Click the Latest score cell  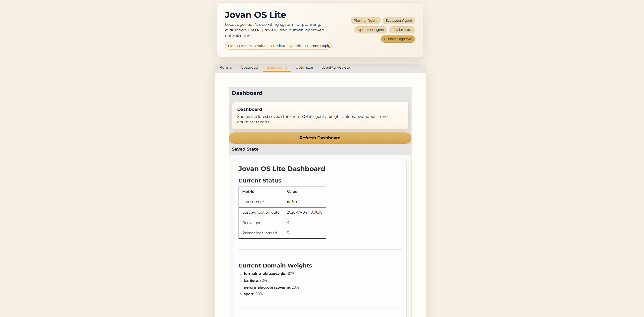click(261, 202)
